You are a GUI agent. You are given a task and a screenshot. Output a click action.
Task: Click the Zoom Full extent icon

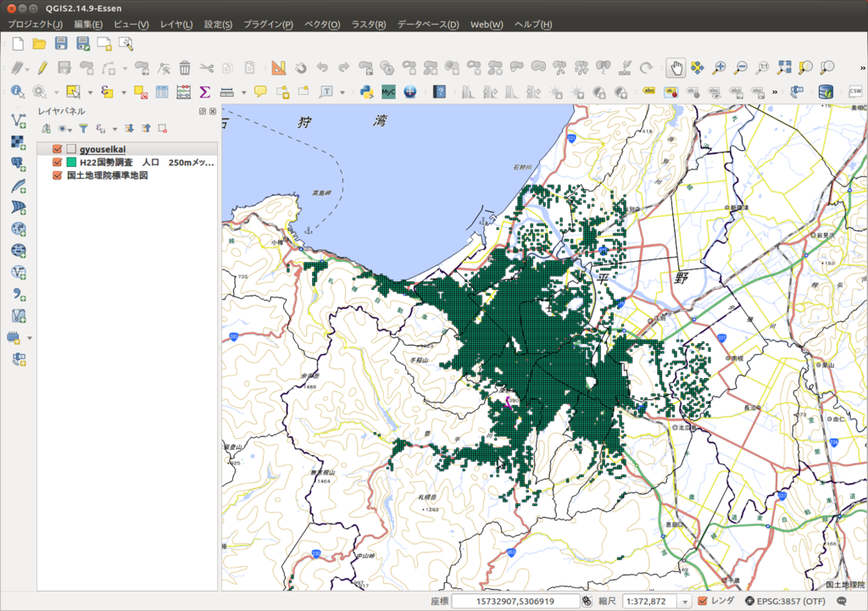[x=784, y=68]
